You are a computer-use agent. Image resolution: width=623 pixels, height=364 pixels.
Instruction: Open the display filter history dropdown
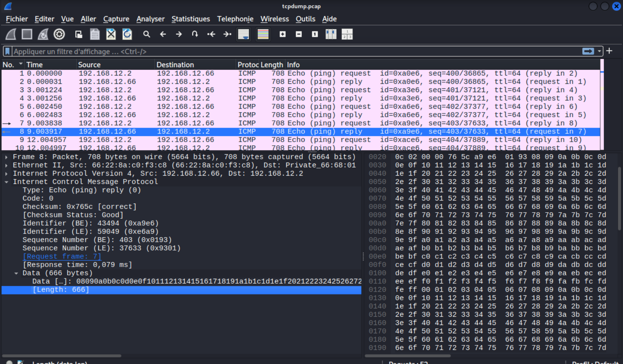pyautogui.click(x=599, y=51)
